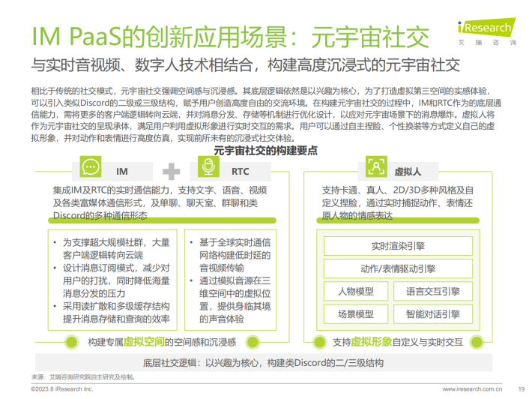Screen dimensions: 532x399
Task: Click the 人物模型 box
Action: pos(356,291)
